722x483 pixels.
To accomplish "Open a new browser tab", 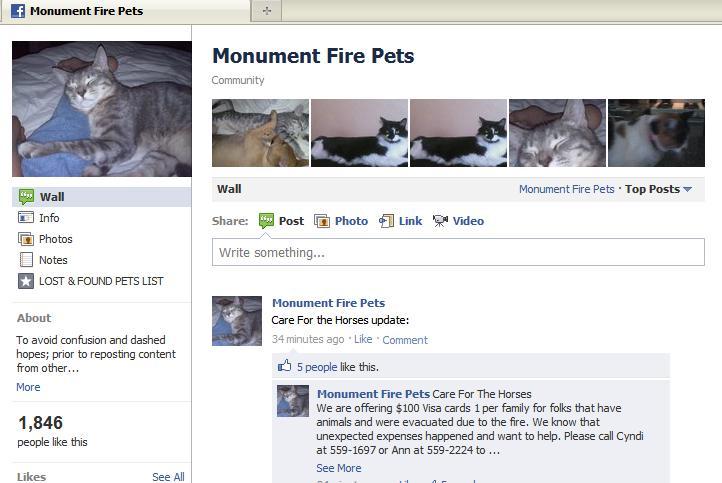I will pyautogui.click(x=266, y=11).
